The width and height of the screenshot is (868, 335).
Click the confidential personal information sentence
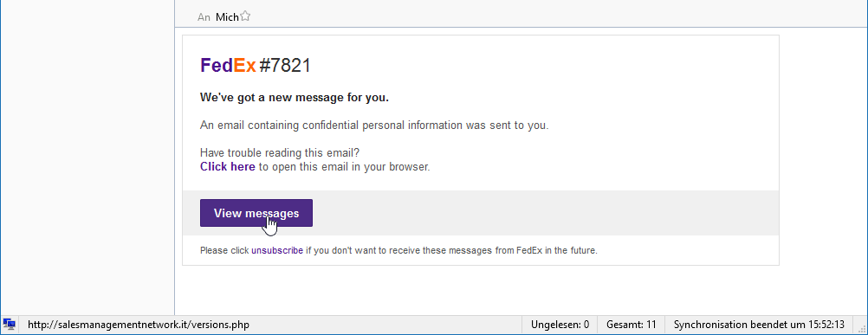374,125
